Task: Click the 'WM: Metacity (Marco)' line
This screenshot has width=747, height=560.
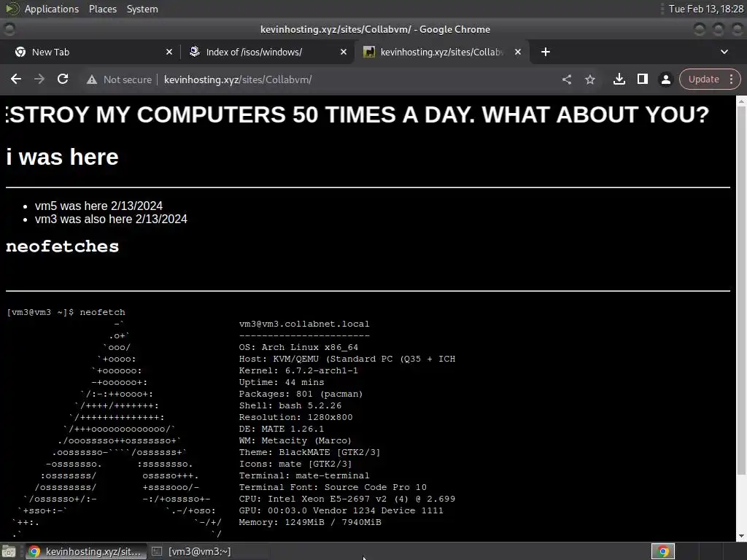Action: (295, 440)
